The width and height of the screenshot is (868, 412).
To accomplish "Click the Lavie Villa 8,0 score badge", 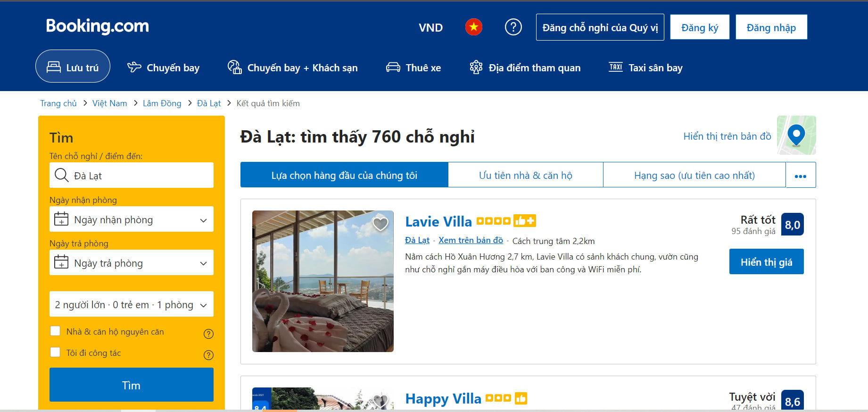I will 793,225.
